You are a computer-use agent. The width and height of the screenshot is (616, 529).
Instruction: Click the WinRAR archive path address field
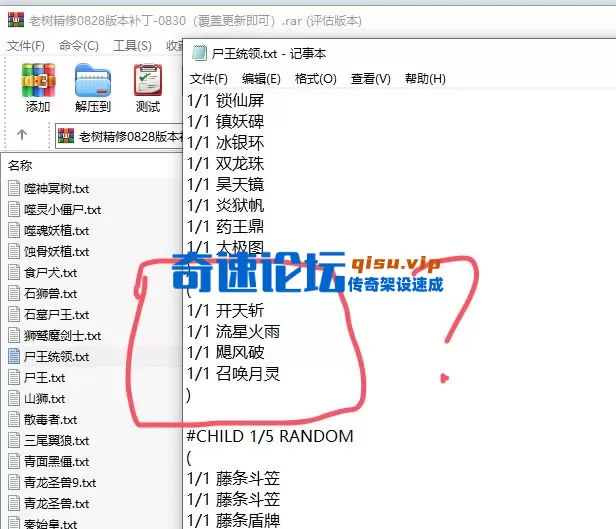pos(119,136)
